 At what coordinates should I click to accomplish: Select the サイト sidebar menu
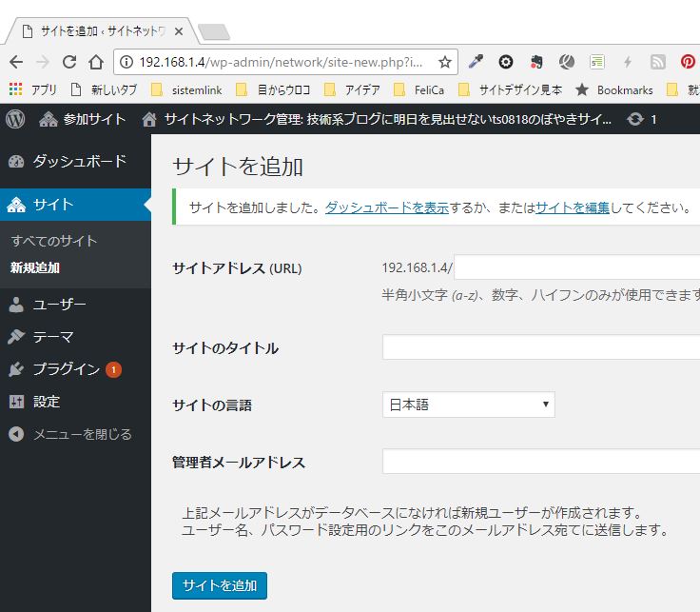(x=75, y=205)
